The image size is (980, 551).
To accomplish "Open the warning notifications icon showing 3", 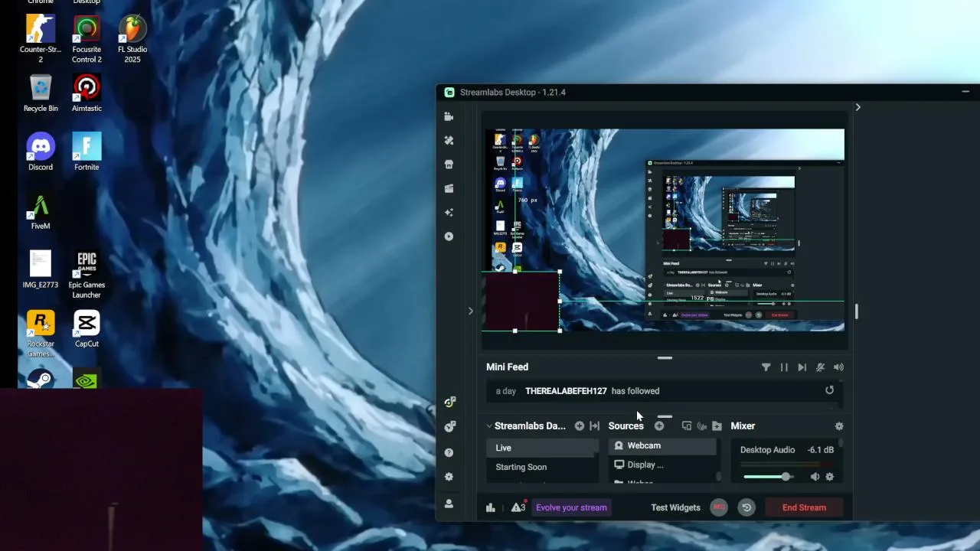I will [518, 507].
